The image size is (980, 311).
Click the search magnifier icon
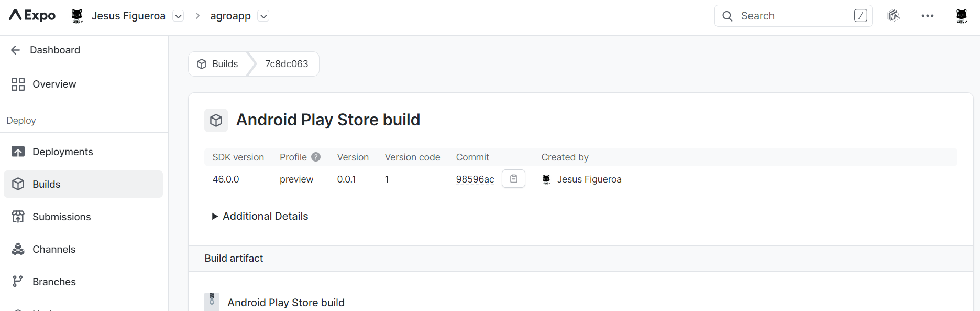[x=728, y=16]
